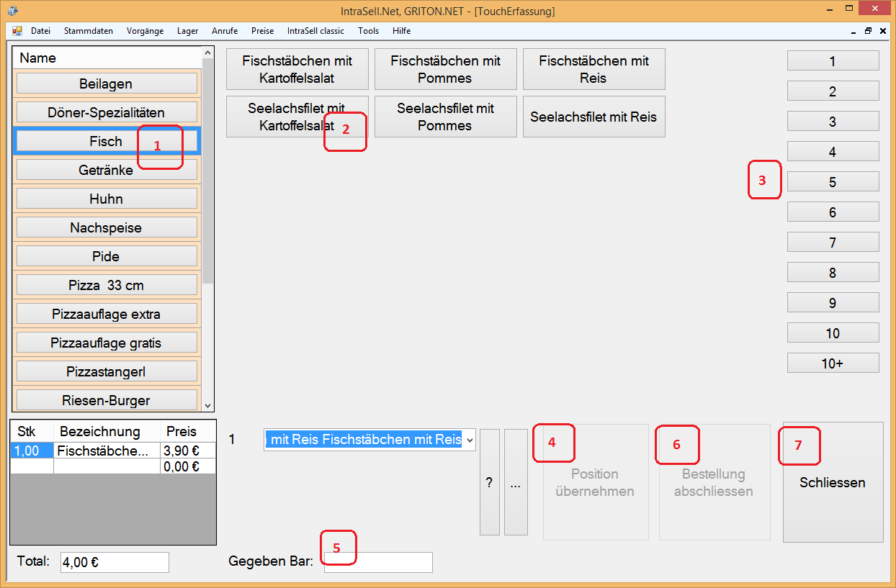
Task: Choose Fischstäbchen mit Pommes
Action: tap(446, 69)
